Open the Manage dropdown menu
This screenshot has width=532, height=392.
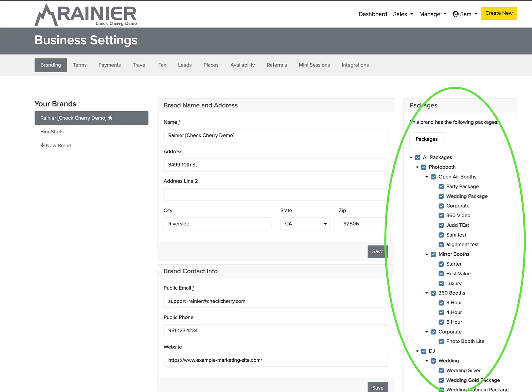click(x=433, y=14)
